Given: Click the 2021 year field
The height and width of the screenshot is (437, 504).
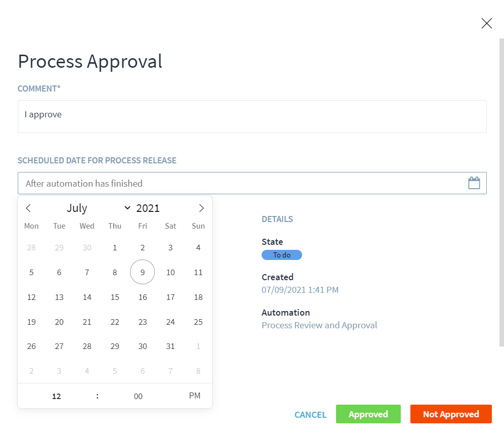Looking at the screenshot, I should pyautogui.click(x=148, y=208).
